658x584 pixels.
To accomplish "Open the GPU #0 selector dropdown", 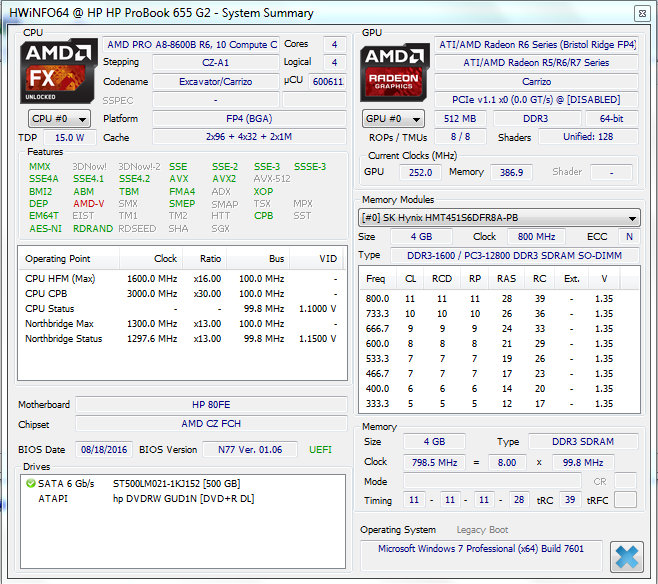I will click(393, 119).
